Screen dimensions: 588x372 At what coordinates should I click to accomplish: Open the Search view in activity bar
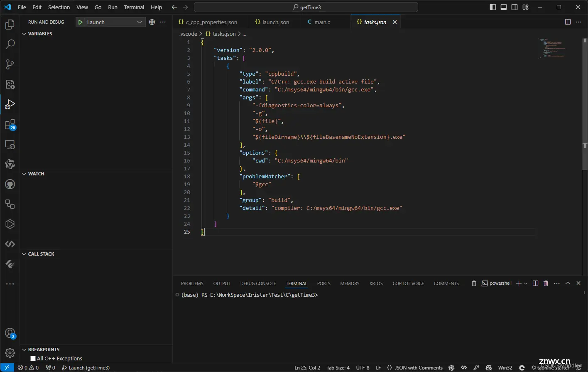(x=10, y=44)
